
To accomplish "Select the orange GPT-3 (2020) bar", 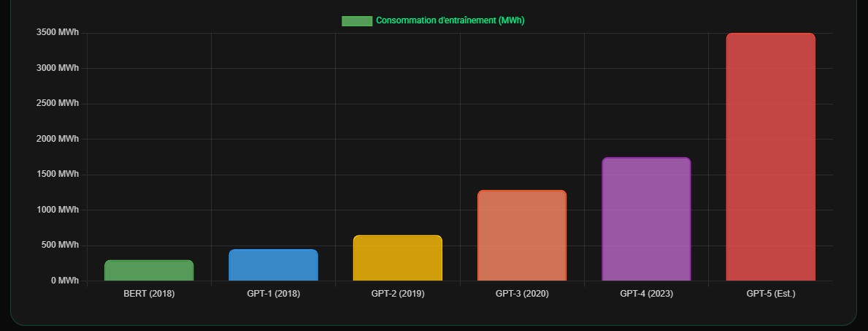I will 522,235.
